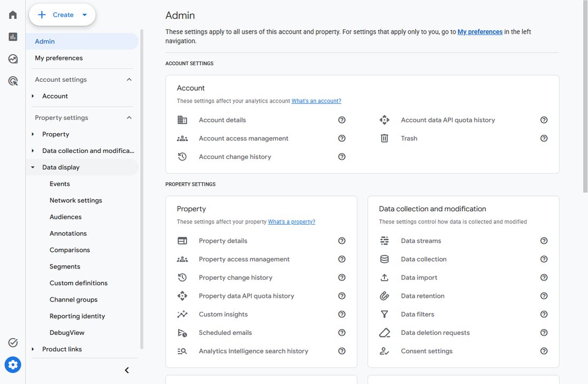Collapse the Property settings section chevron
This screenshot has height=384, width=588.
click(x=129, y=118)
